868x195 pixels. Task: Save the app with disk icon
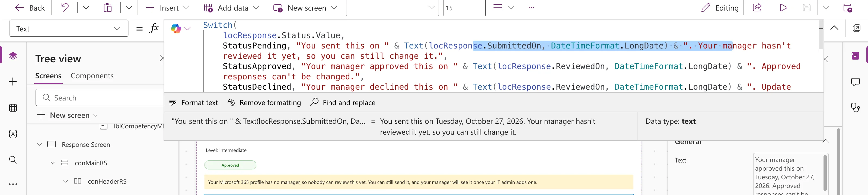(x=806, y=7)
